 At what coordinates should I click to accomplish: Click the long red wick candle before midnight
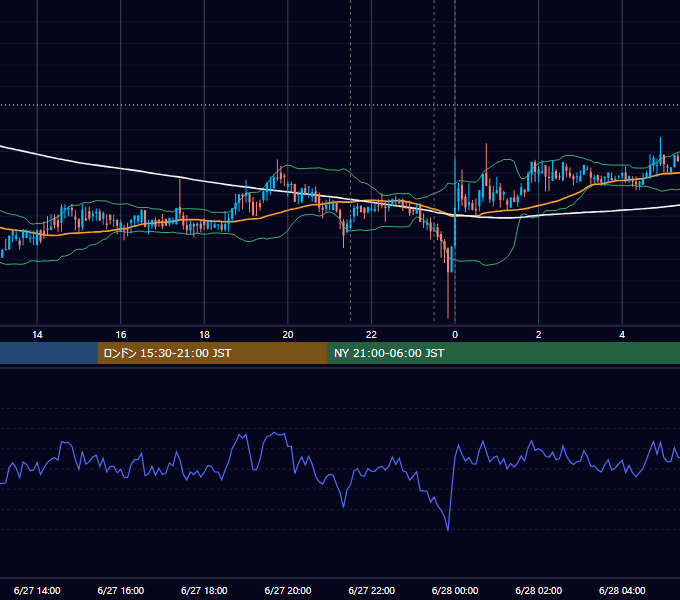(448, 295)
